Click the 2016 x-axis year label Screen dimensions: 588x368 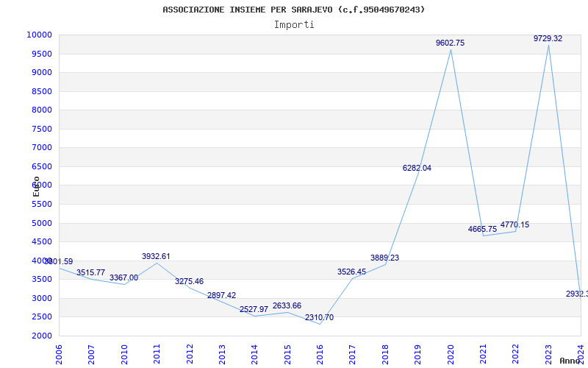320,355
